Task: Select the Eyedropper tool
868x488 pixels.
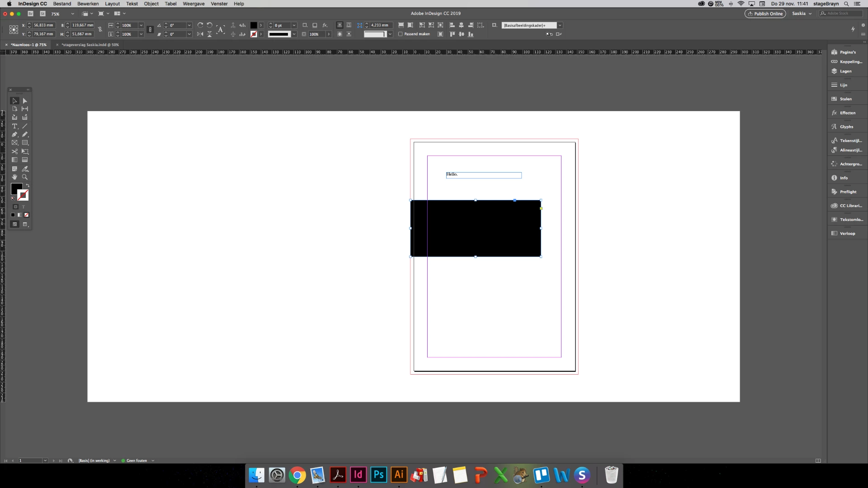Action: [25, 169]
